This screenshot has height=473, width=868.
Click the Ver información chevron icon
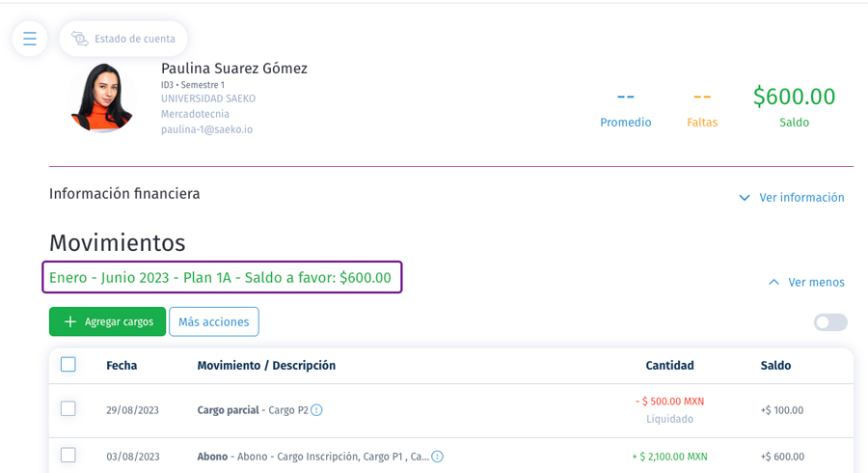tap(744, 198)
